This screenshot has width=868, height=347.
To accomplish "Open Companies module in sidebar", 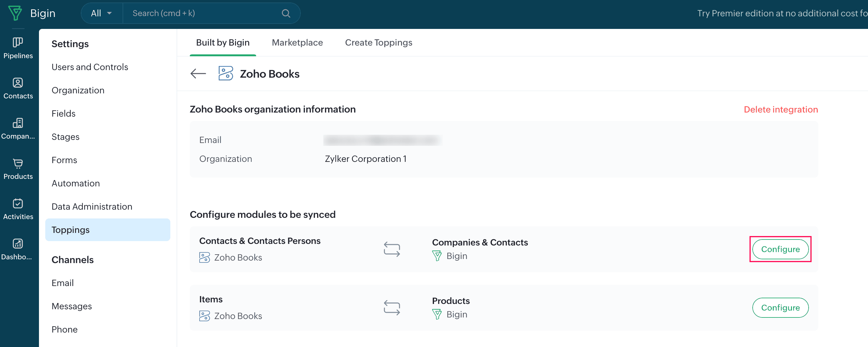I will 18,128.
